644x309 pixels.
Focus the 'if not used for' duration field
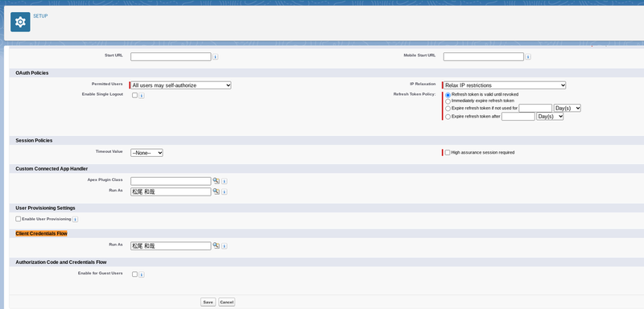(x=535, y=108)
